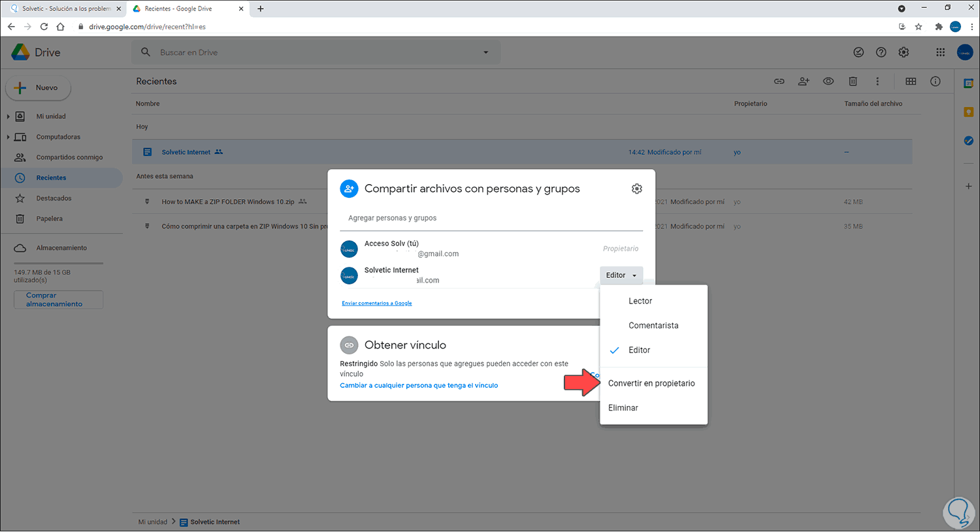Click the trash delete toolbar icon
The height and width of the screenshot is (532, 980).
853,82
